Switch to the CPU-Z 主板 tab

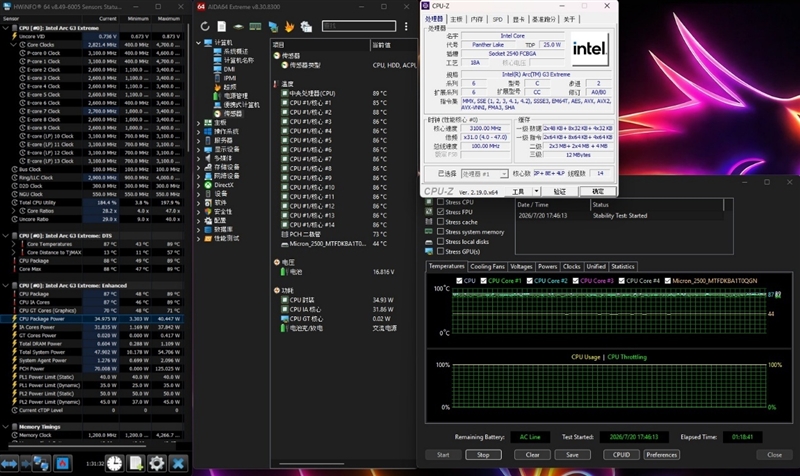(456, 19)
